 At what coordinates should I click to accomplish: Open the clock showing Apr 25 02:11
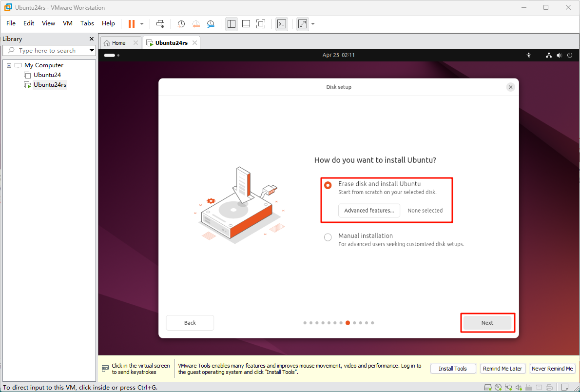click(x=338, y=55)
